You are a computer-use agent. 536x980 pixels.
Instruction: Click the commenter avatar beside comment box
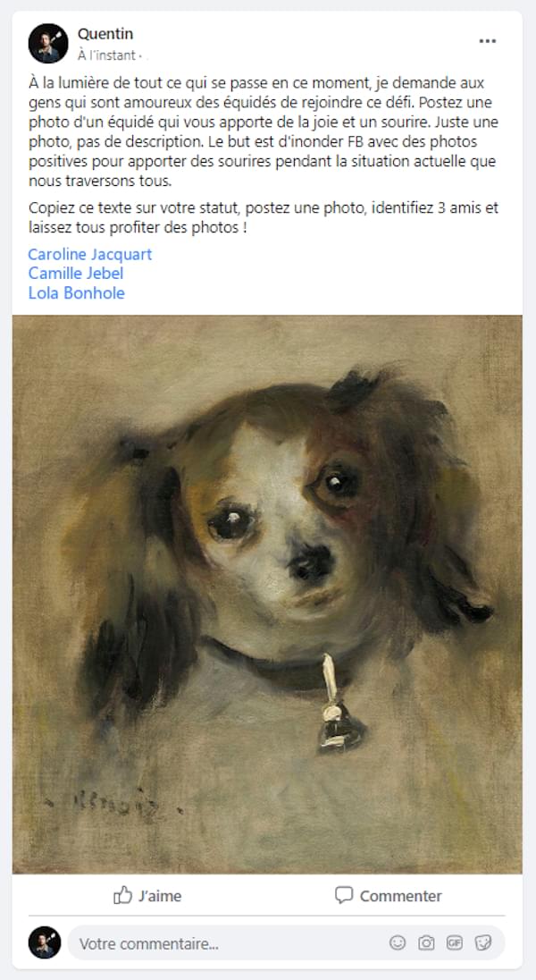click(x=45, y=942)
